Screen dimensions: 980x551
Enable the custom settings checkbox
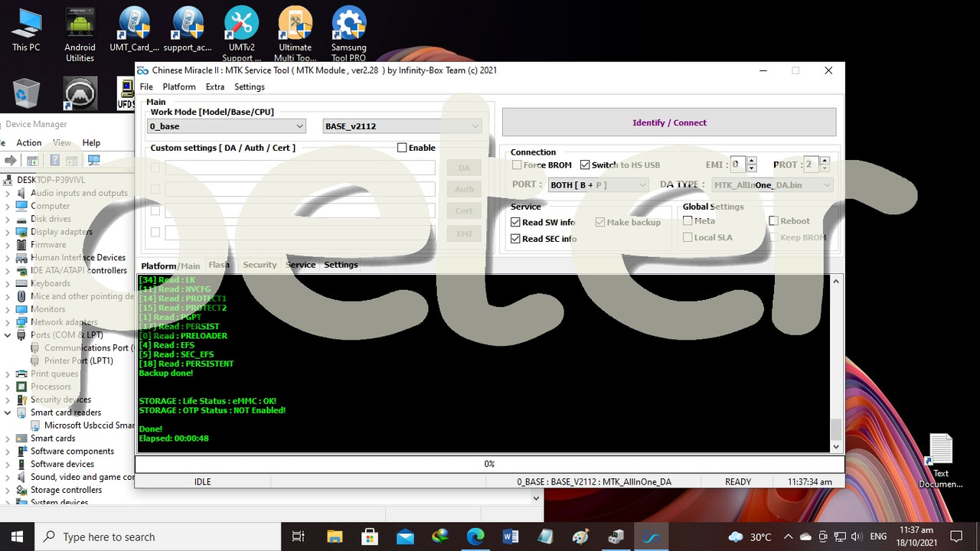click(x=402, y=148)
